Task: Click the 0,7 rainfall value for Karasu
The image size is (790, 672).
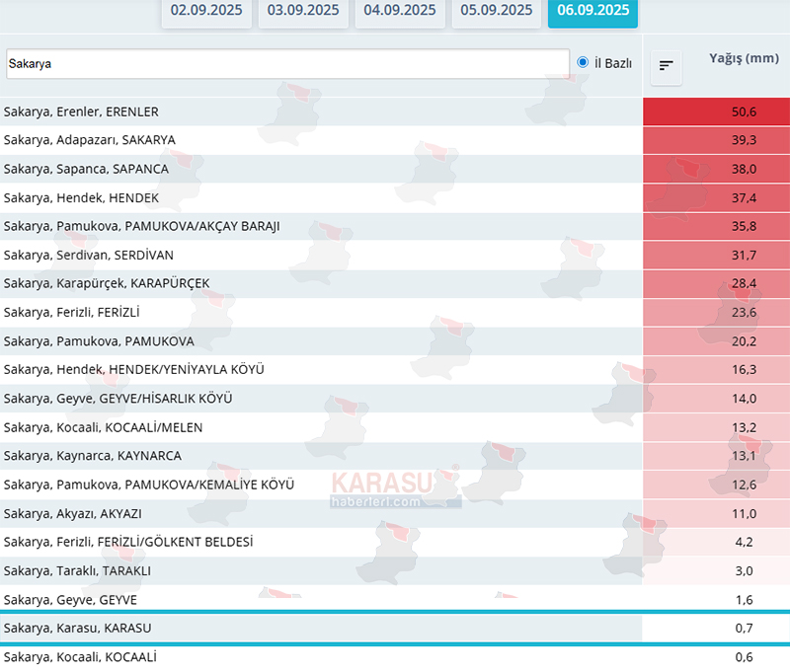Action: (x=716, y=629)
